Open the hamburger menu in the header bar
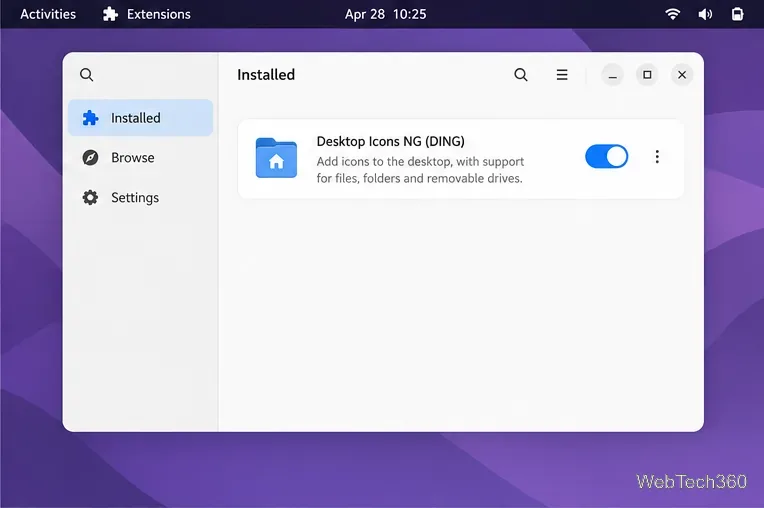Screen dimensions: 764x508 [562, 75]
